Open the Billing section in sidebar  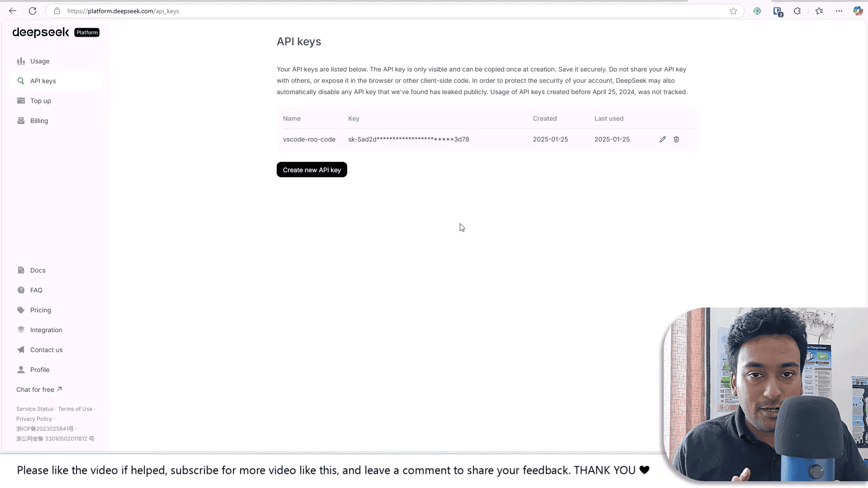pos(39,120)
